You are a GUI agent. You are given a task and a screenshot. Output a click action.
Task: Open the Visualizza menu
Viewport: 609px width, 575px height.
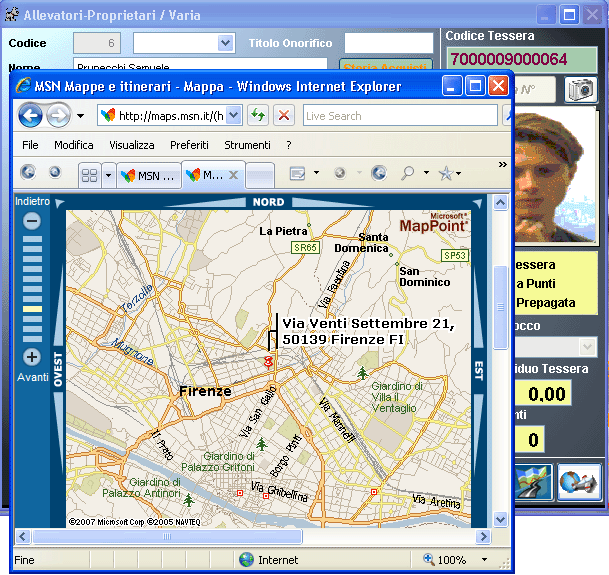click(x=132, y=145)
